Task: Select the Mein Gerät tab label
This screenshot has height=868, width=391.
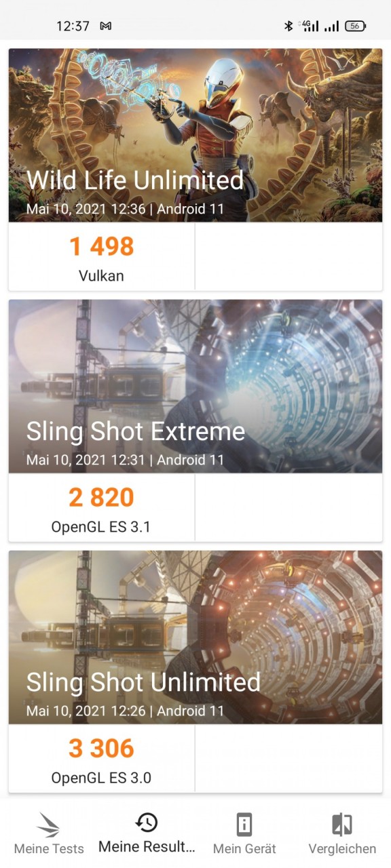Action: pyautogui.click(x=244, y=849)
